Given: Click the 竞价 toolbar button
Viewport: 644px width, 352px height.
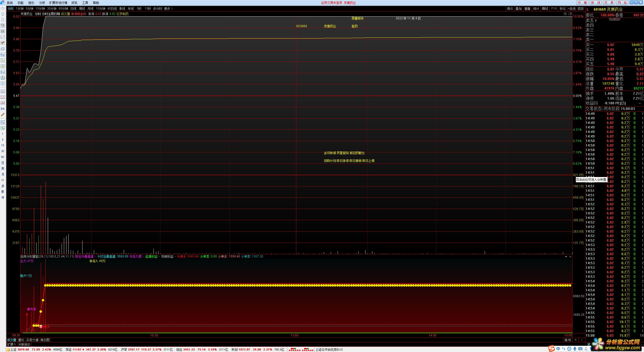Looking at the screenshot, I should [x=510, y=9].
